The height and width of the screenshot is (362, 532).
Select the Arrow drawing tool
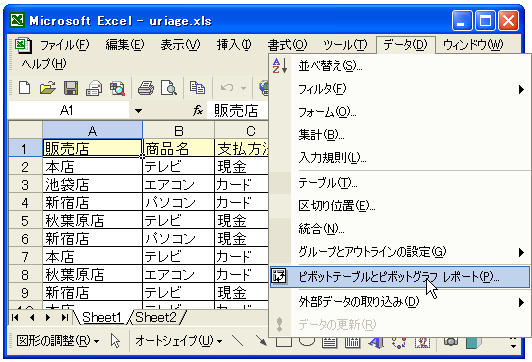coord(261,341)
